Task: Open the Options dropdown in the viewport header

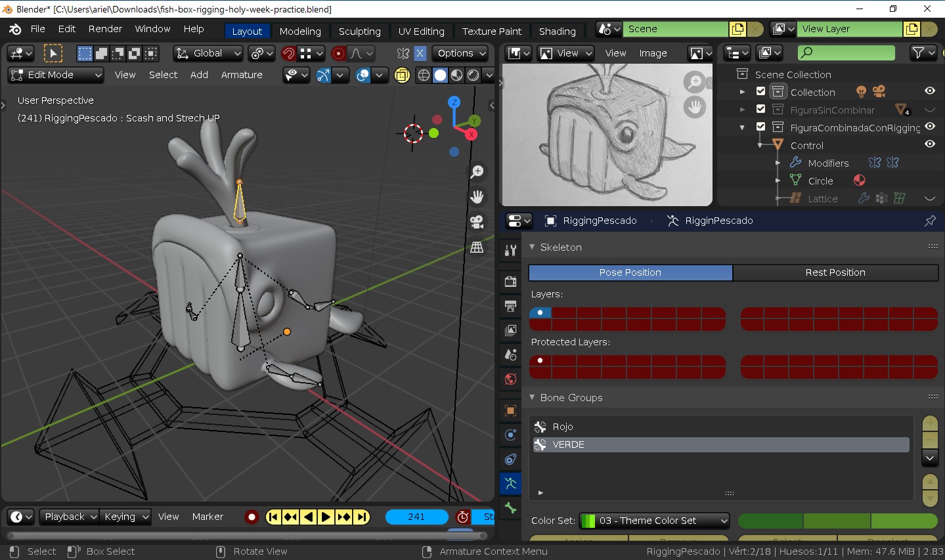Action: tap(460, 53)
